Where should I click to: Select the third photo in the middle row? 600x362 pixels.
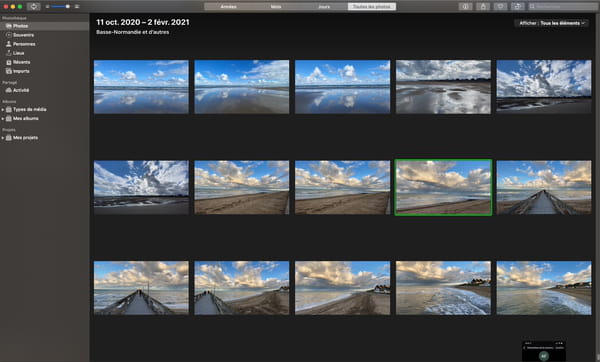[x=342, y=188]
